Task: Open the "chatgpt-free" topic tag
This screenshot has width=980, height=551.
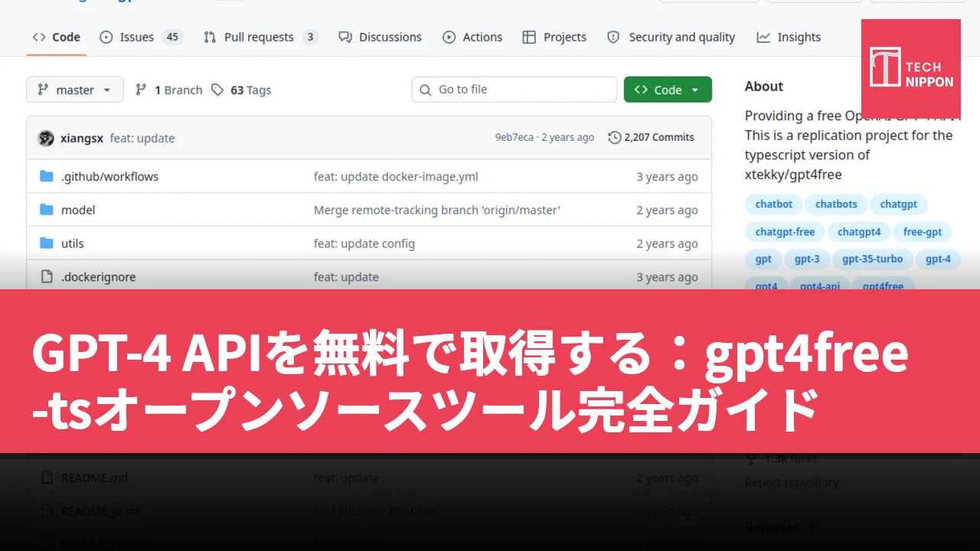Action: pyautogui.click(x=785, y=232)
